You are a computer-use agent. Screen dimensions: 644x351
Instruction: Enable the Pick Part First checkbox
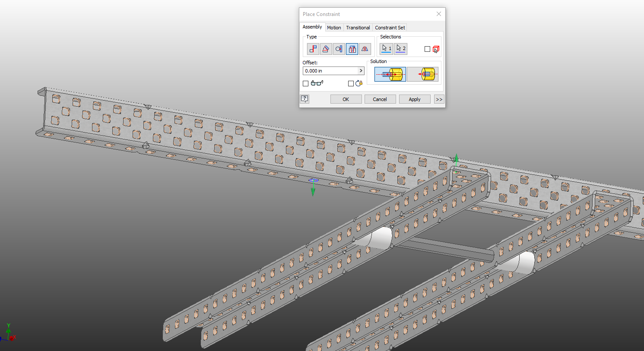click(x=427, y=49)
